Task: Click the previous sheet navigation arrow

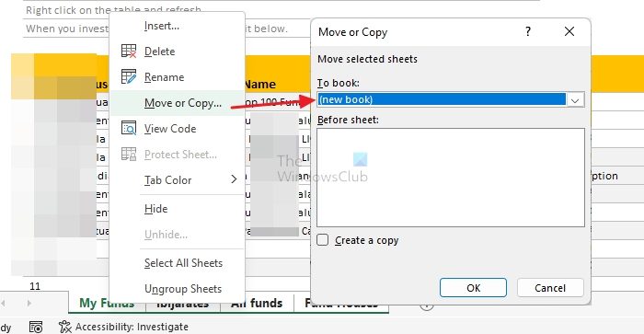Action: tap(4, 304)
